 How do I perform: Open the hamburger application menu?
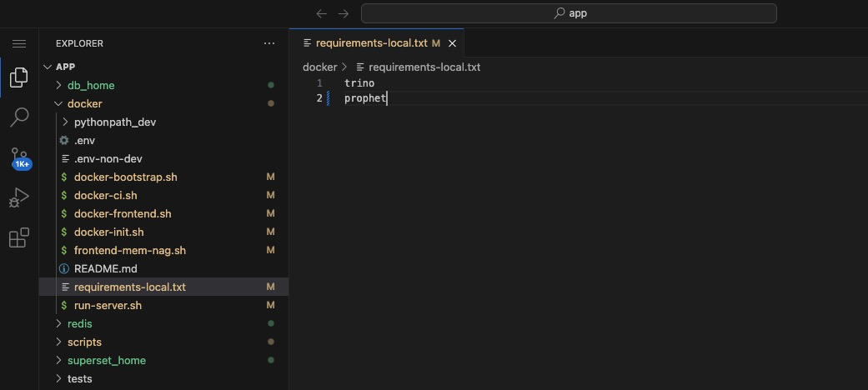(19, 43)
